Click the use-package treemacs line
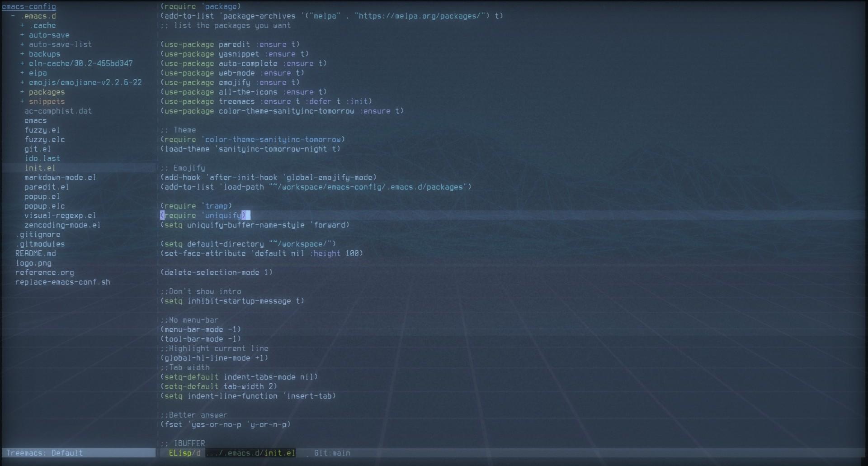 point(266,101)
